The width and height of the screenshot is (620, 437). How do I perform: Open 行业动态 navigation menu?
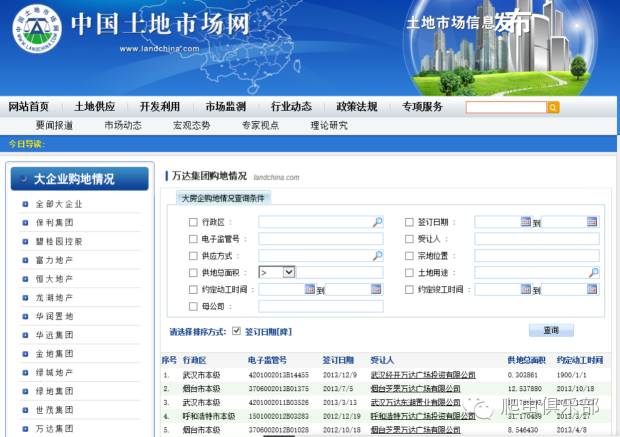click(291, 106)
